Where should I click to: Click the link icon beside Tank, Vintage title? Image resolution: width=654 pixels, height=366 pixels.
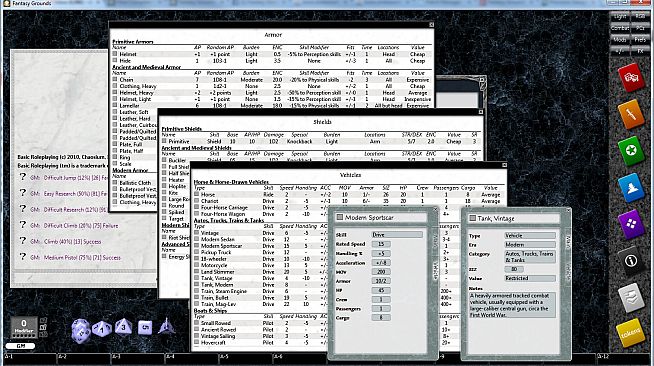[x=473, y=218]
